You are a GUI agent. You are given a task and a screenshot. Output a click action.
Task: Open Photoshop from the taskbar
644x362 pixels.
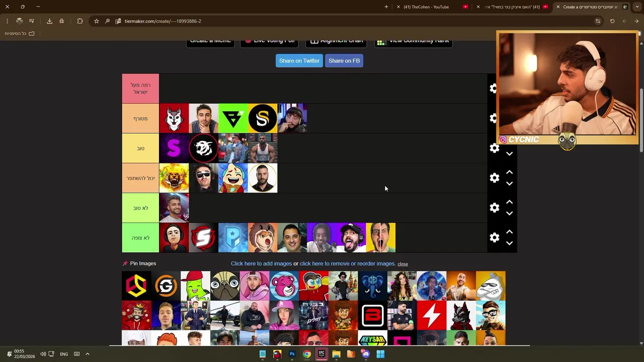292,354
